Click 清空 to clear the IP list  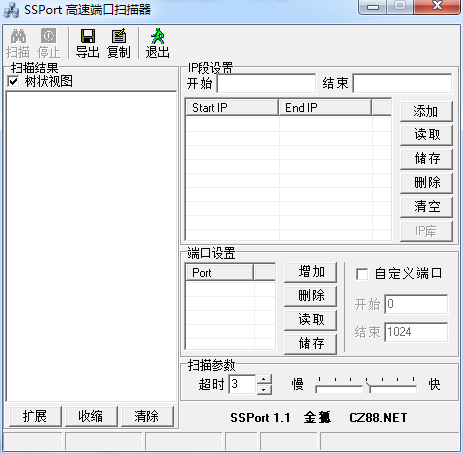tap(426, 207)
